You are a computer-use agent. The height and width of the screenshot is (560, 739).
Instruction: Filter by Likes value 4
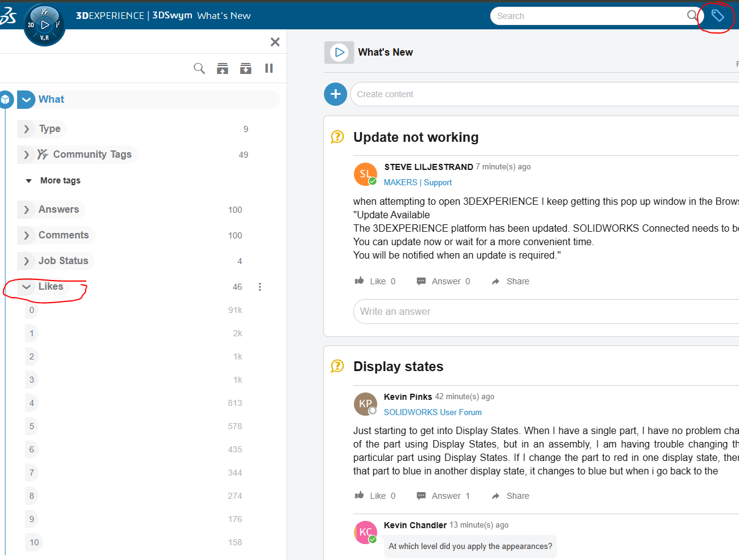32,403
